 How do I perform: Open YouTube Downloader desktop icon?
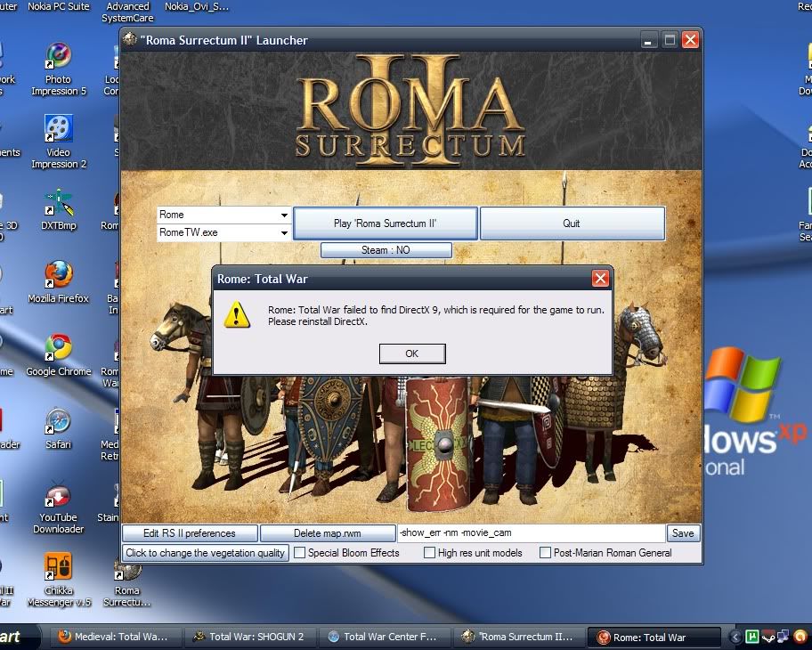(59, 495)
